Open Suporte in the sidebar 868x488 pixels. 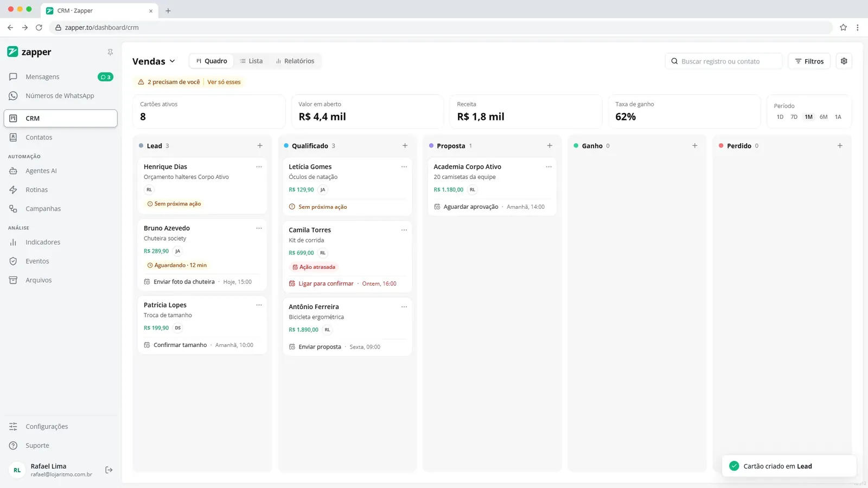(x=60, y=446)
